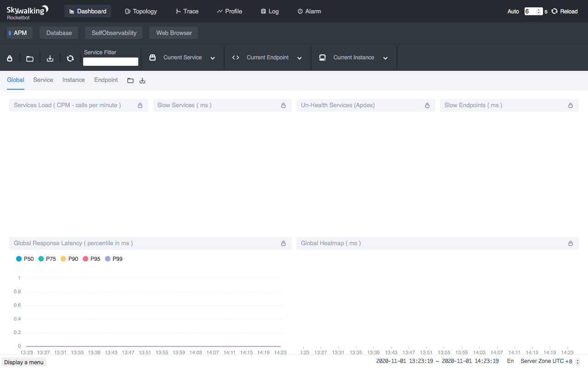Toggle the P50 legend series
Image resolution: width=588 pixels, height=368 pixels.
25,259
